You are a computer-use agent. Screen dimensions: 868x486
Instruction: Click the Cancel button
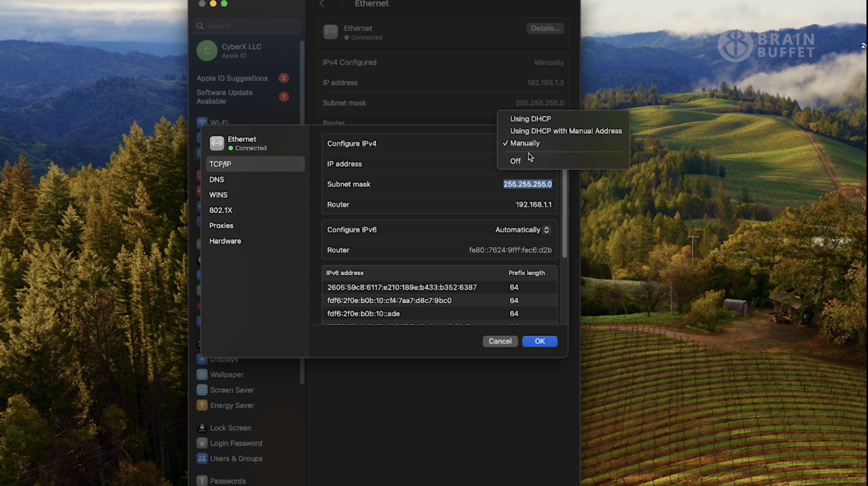[x=500, y=341]
